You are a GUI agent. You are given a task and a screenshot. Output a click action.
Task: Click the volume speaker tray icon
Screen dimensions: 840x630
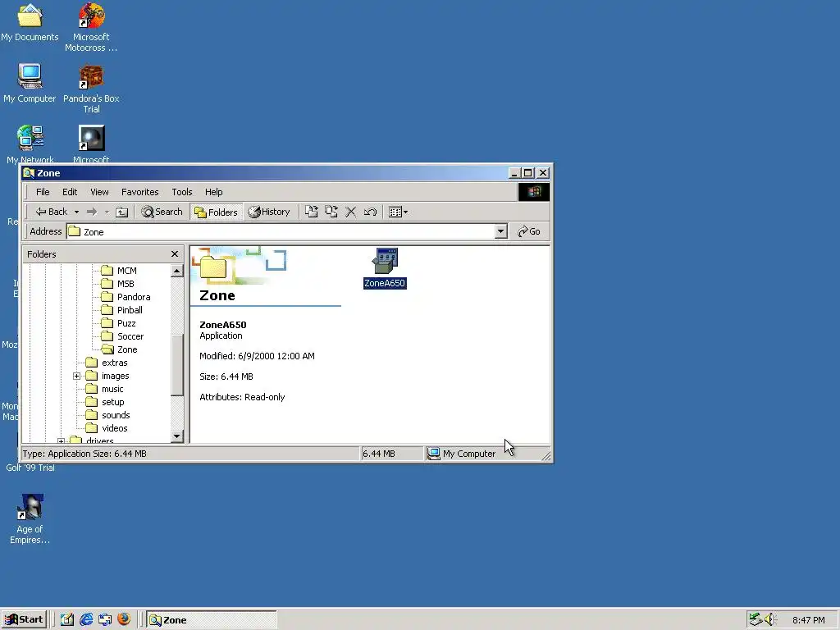point(771,620)
